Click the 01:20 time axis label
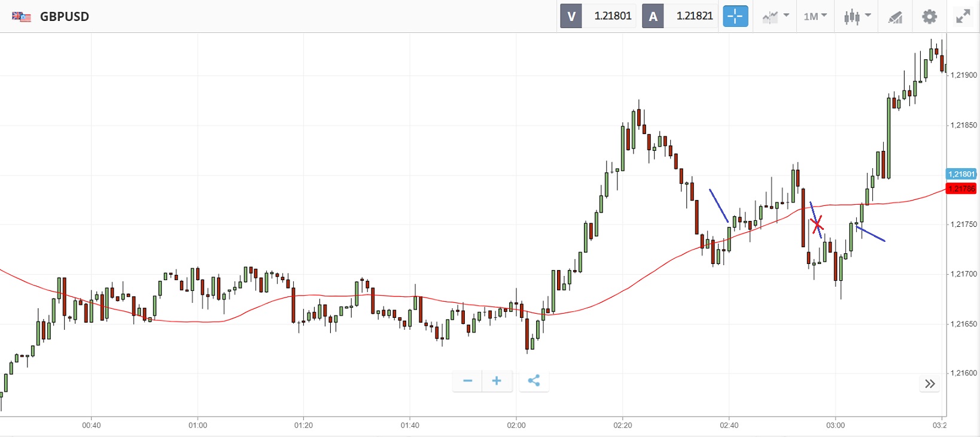980x437 pixels. 304,426
